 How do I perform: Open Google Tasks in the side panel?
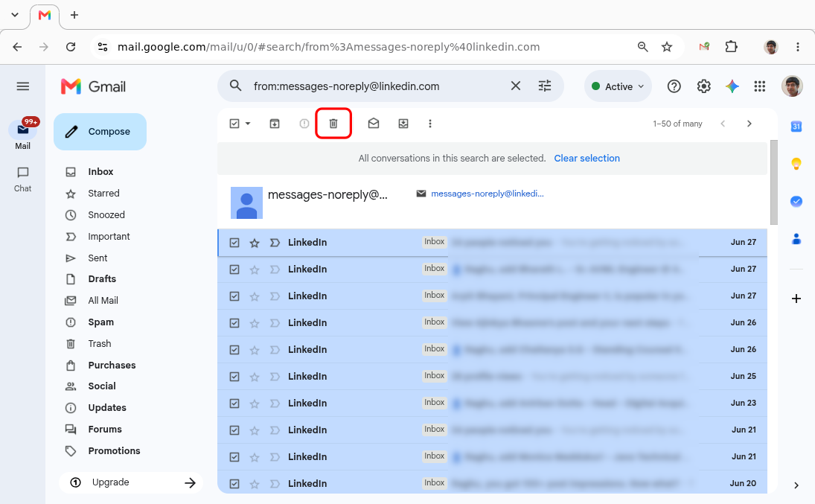point(796,201)
